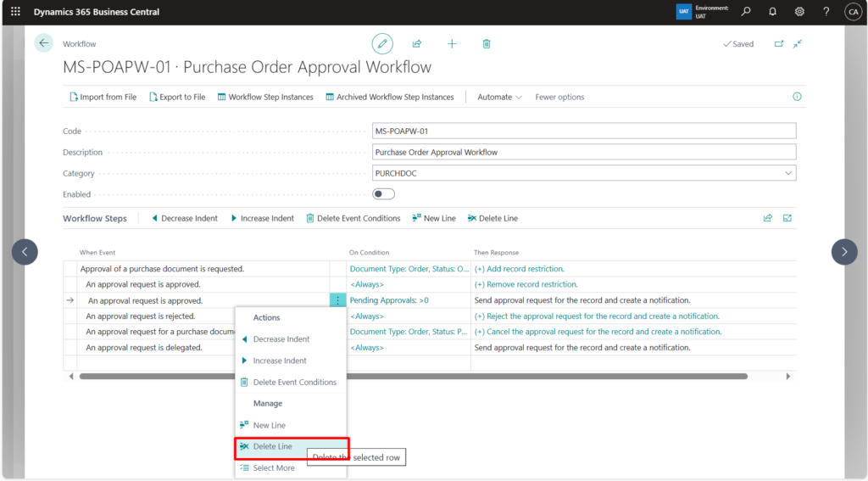The image size is (868, 481).
Task: Open 'Document Type: Order, Status: O...' condition
Action: [x=409, y=269]
